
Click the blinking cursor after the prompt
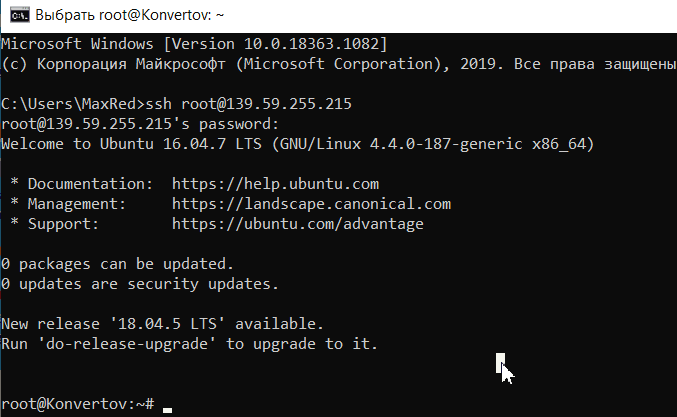coord(168,411)
